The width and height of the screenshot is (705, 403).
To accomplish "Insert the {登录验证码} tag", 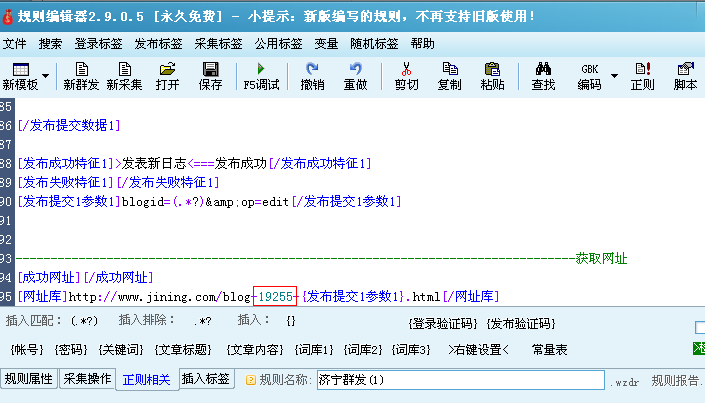I will [x=443, y=323].
